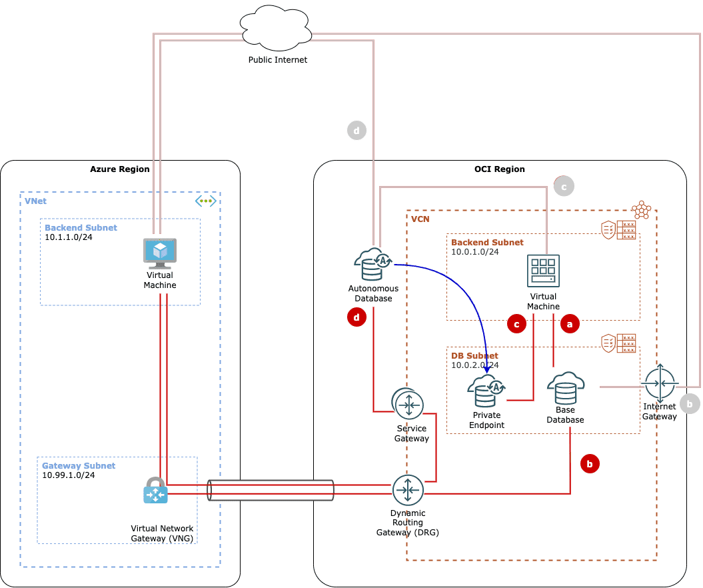
Task: Select the Base Database icon
Action: [x=565, y=388]
